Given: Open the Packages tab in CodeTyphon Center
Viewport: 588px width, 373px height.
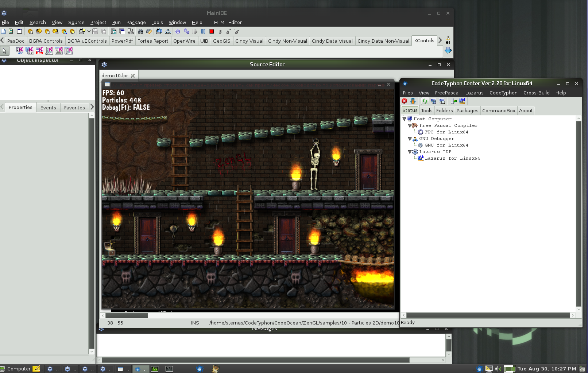Looking at the screenshot, I should tap(467, 111).
